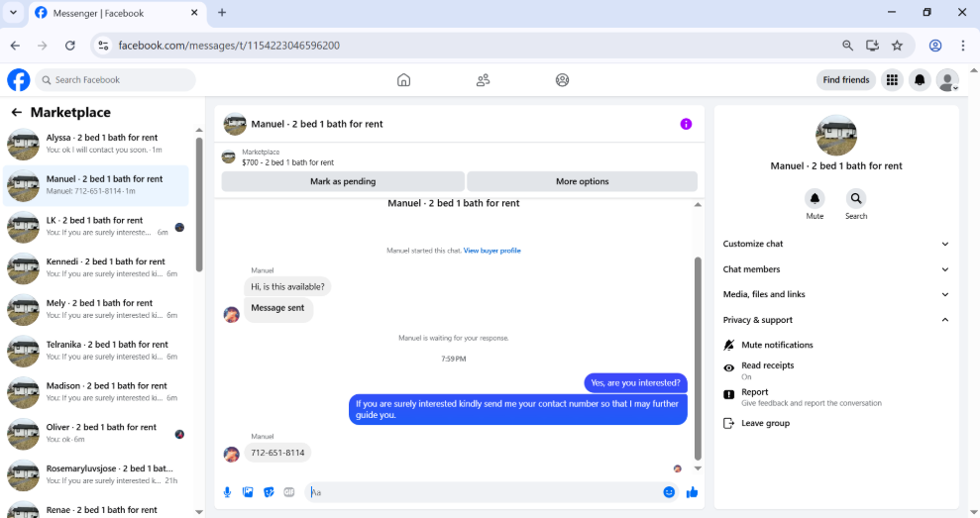This screenshot has height=518, width=980.
Task: Toggle Mute notifications option
Action: click(835, 345)
